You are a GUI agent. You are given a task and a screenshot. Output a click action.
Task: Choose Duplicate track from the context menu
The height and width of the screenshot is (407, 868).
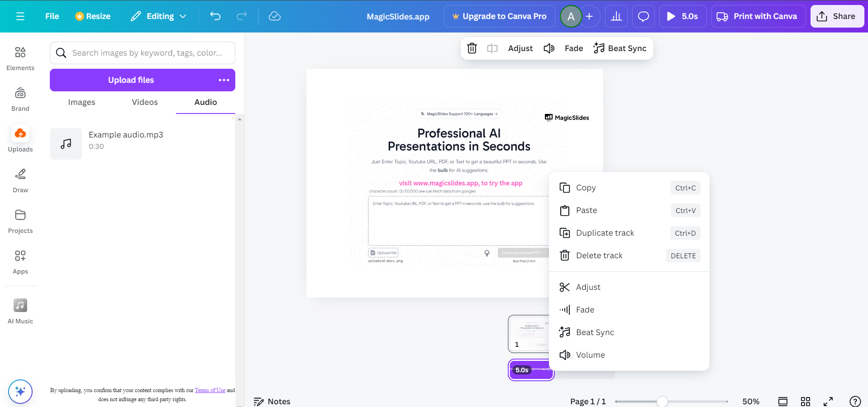tap(629, 233)
